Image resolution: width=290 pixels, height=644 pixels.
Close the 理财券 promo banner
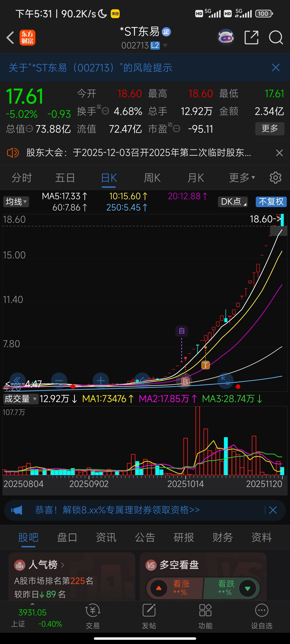(x=273, y=510)
